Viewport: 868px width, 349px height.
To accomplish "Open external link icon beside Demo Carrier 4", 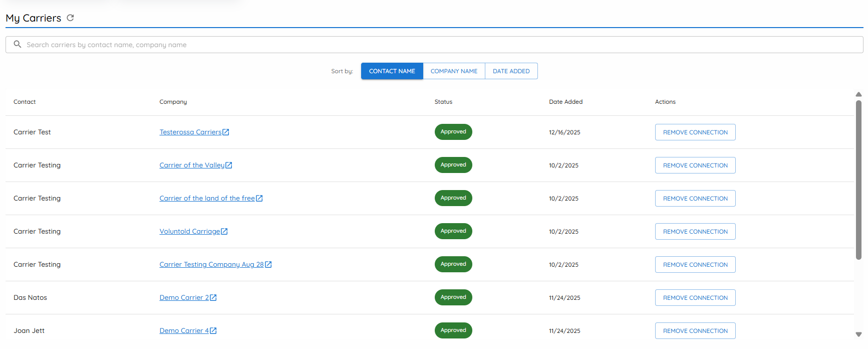I will (213, 331).
